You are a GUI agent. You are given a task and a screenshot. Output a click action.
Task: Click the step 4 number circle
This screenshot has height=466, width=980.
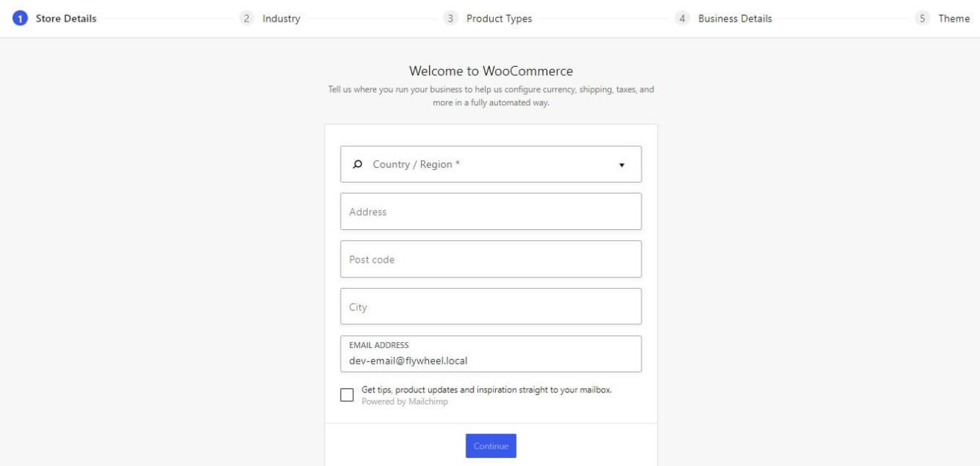[682, 19]
